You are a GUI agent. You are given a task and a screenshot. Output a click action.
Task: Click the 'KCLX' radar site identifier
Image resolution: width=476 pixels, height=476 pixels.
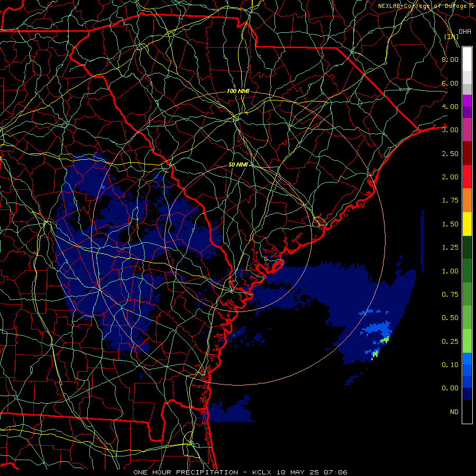[262, 472]
